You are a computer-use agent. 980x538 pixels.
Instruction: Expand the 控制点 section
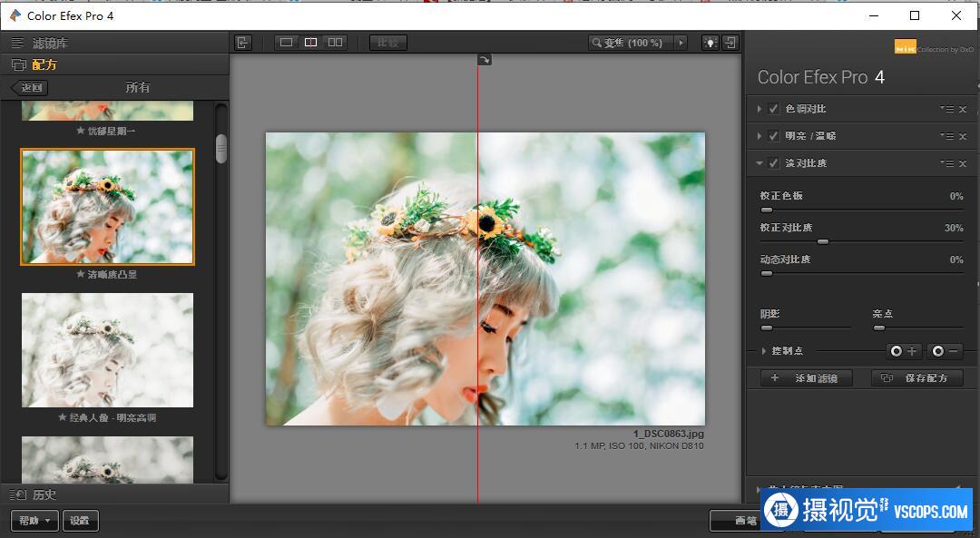point(764,351)
